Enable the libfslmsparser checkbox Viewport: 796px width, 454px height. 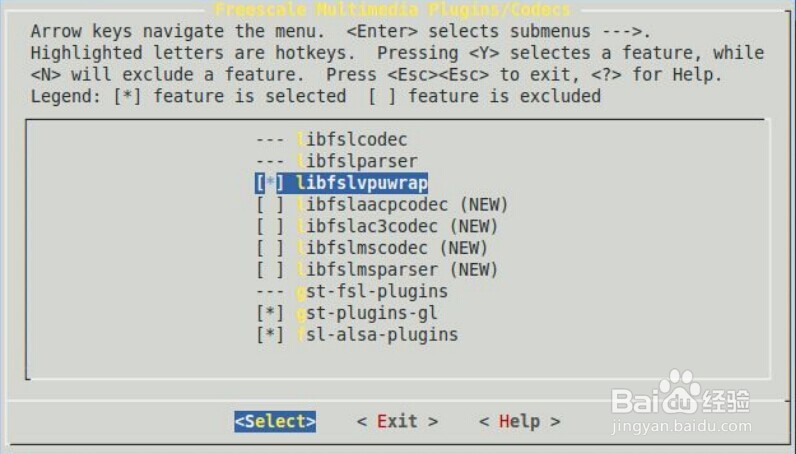pos(270,270)
